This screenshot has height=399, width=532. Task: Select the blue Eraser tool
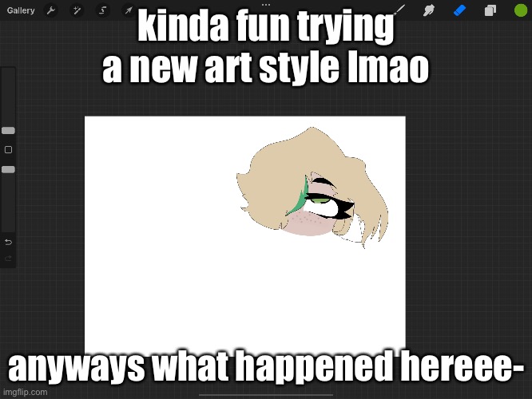click(460, 10)
